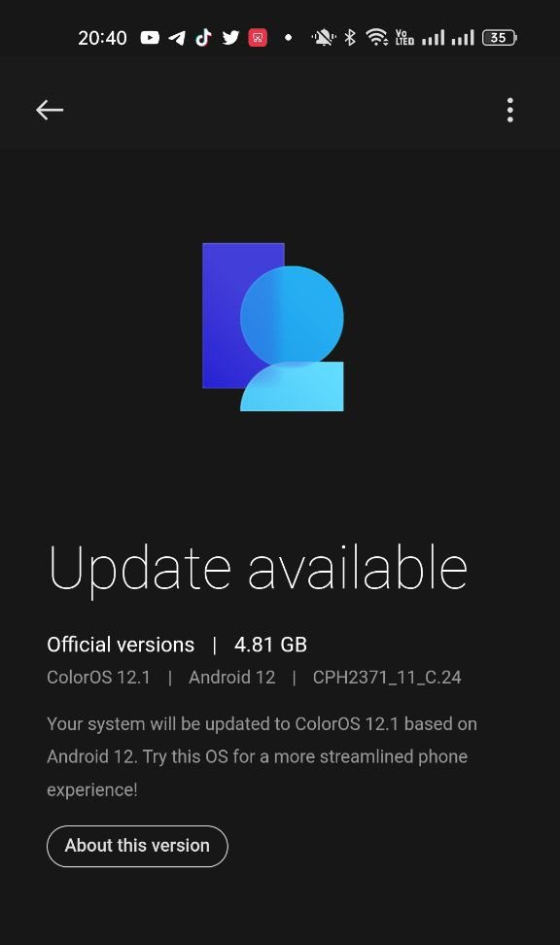Tap the back arrow
Viewport: 560px width, 945px height.
[x=50, y=110]
